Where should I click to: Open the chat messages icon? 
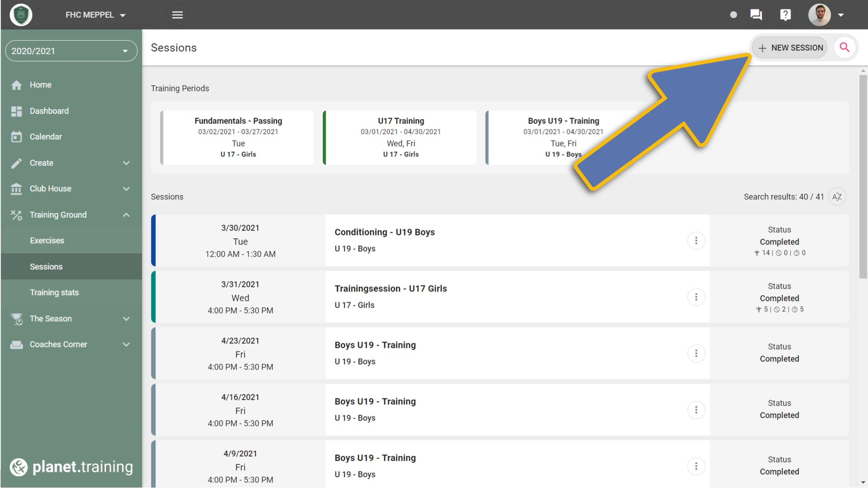[756, 15]
